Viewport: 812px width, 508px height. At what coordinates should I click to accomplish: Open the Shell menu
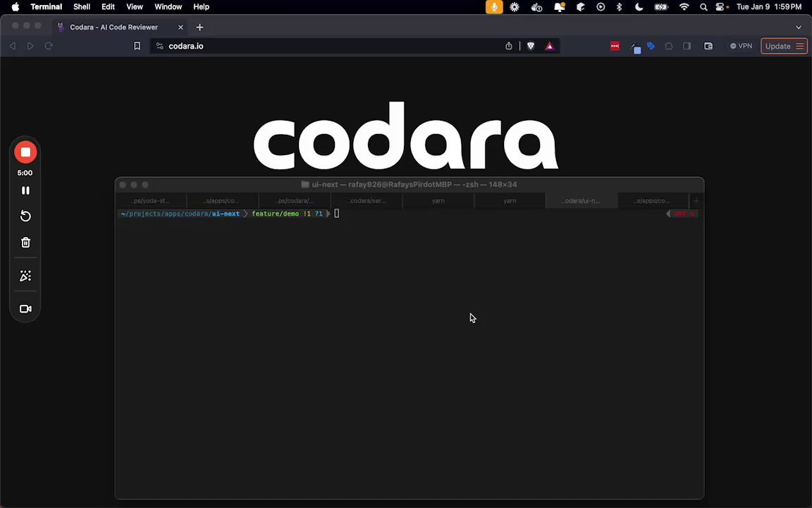point(81,6)
